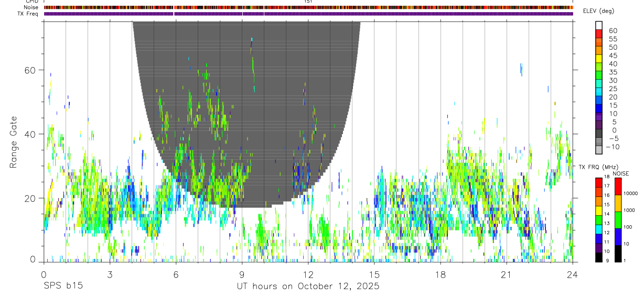The width and height of the screenshot is (644, 297).
Task: Click the y-axis tick label '20'
Action: (x=31, y=198)
